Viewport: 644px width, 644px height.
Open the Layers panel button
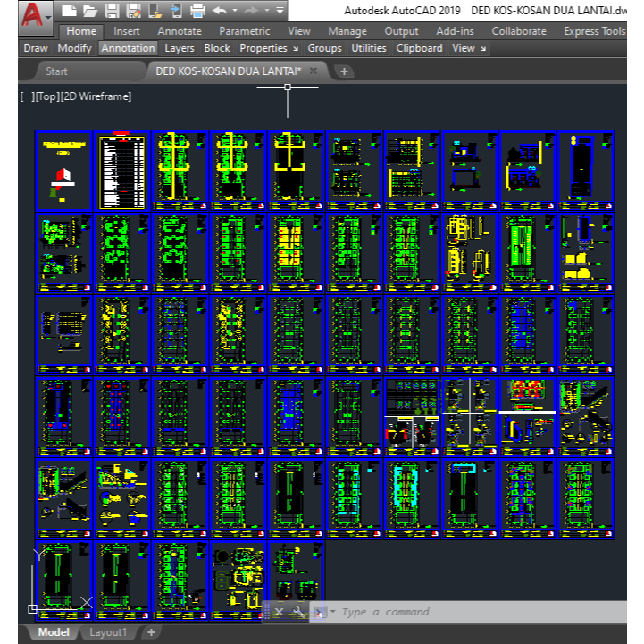point(179,48)
